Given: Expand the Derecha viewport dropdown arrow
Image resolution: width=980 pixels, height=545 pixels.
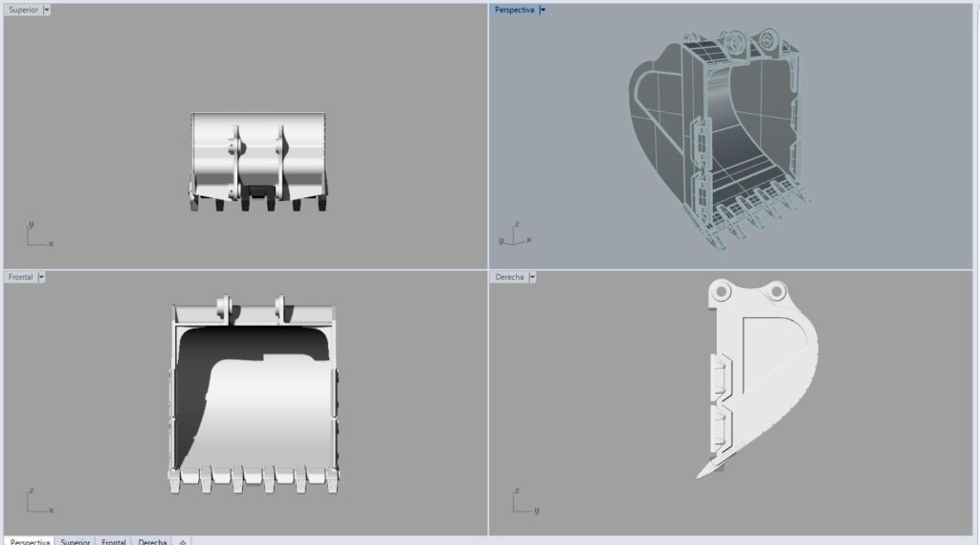Looking at the screenshot, I should pyautogui.click(x=532, y=277).
